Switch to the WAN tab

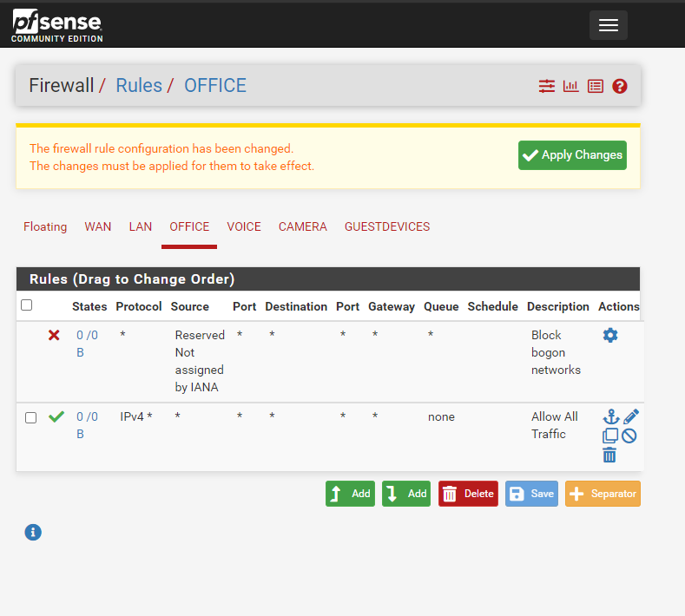tap(98, 226)
